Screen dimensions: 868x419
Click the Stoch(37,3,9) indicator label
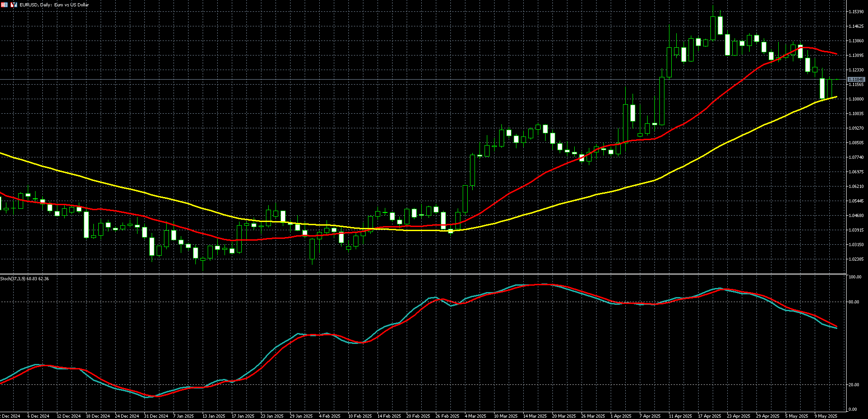25,278
